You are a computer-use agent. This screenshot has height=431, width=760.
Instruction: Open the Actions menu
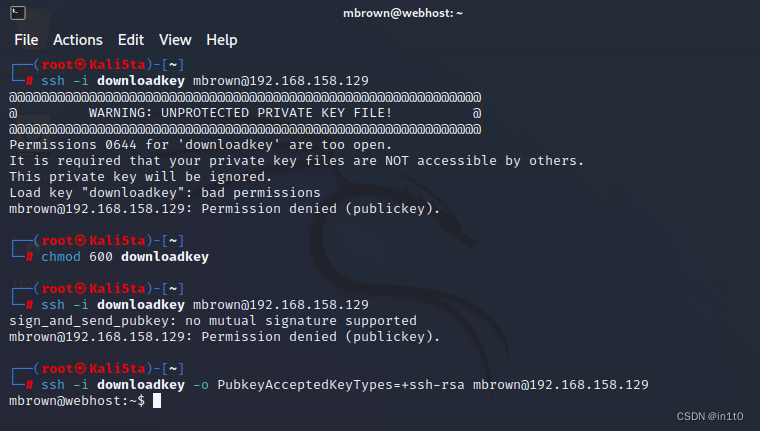(78, 40)
